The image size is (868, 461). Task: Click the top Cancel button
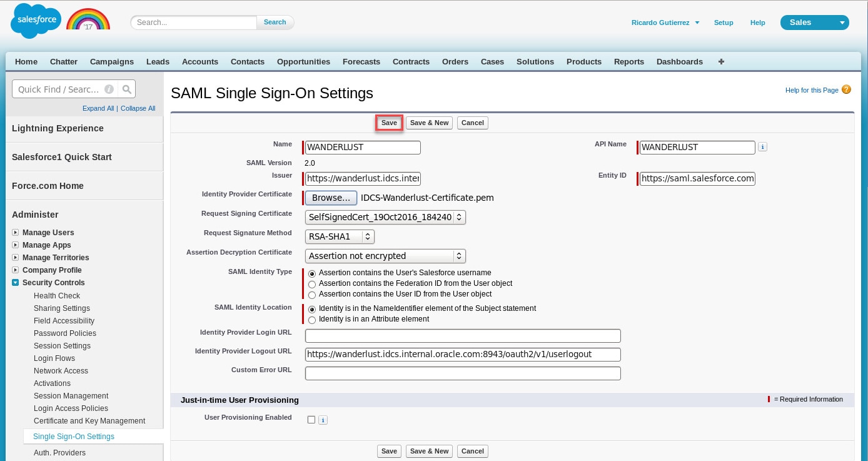473,123
